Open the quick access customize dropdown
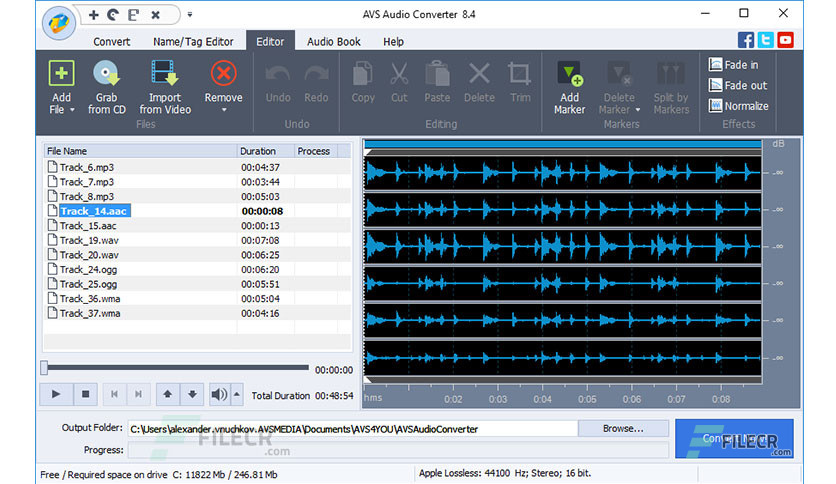This screenshot has width=836, height=484. [x=190, y=15]
